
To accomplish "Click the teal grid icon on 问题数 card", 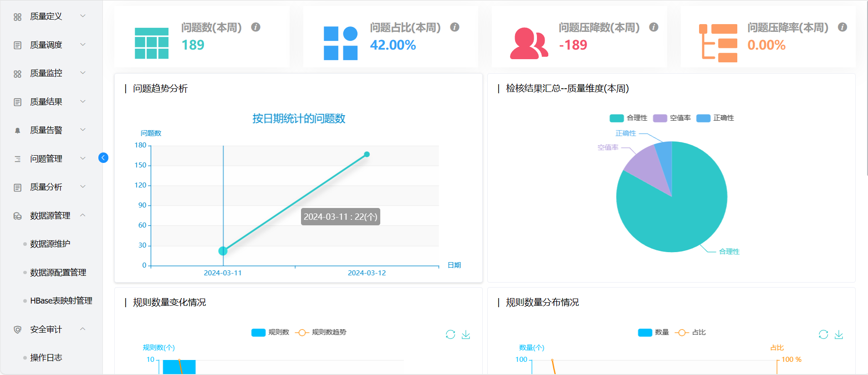I will [152, 43].
